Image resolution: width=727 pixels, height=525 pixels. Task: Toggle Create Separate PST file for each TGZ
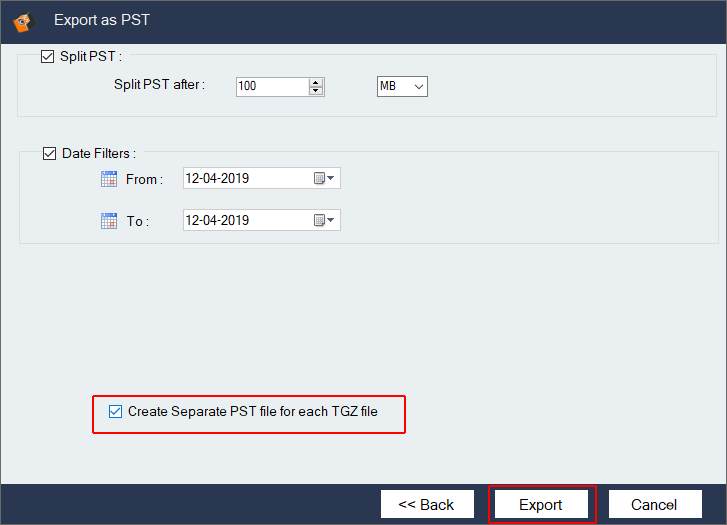pyautogui.click(x=115, y=411)
